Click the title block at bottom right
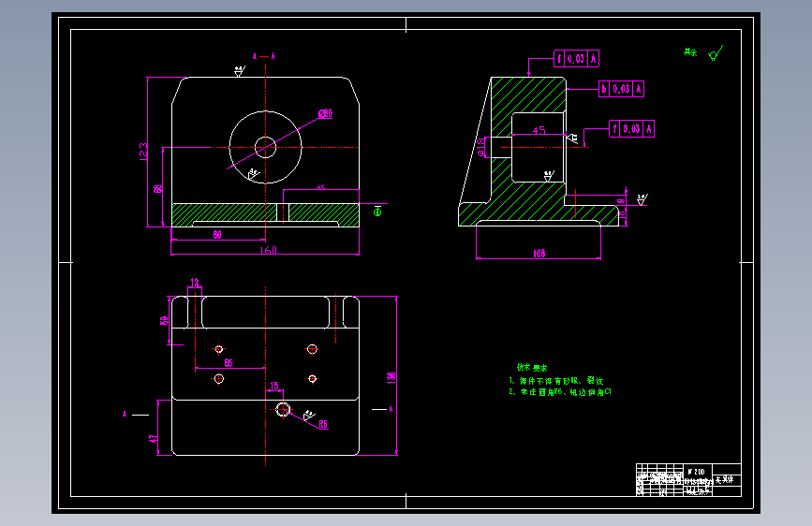The width and height of the screenshot is (812, 526). coord(688,480)
